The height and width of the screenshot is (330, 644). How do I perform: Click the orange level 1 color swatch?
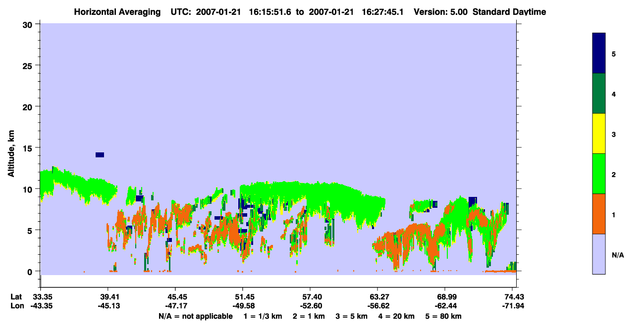click(599, 214)
